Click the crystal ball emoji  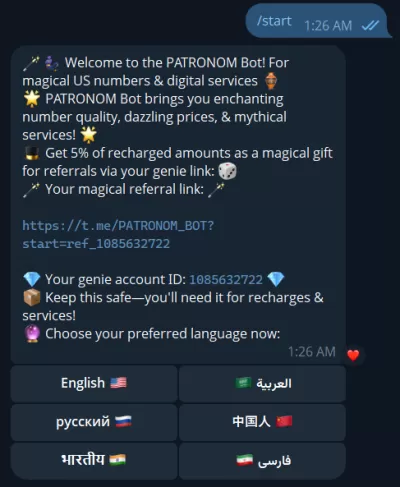pyautogui.click(x=32, y=334)
